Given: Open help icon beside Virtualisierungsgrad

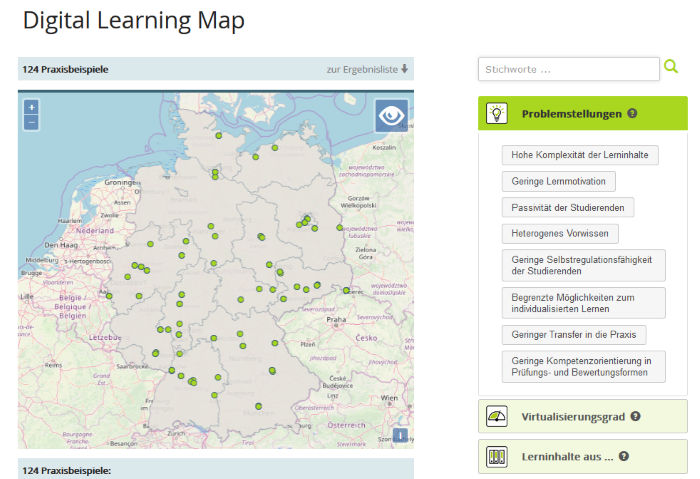Looking at the screenshot, I should [635, 417].
